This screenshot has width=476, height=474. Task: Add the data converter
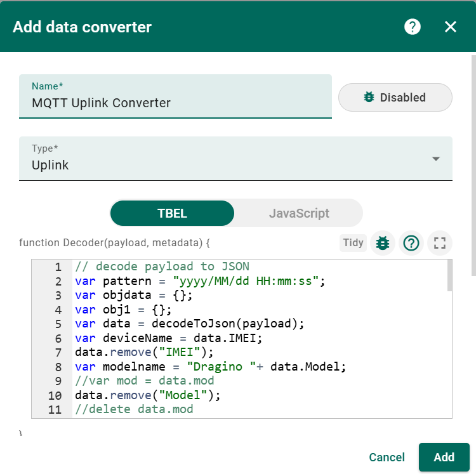tap(444, 457)
